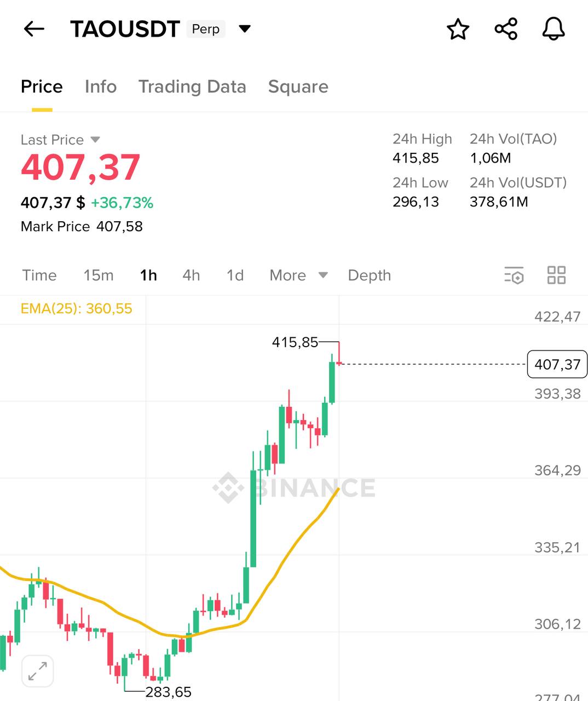Go to the Square tab
Screen dimensions: 588x701
click(x=298, y=87)
